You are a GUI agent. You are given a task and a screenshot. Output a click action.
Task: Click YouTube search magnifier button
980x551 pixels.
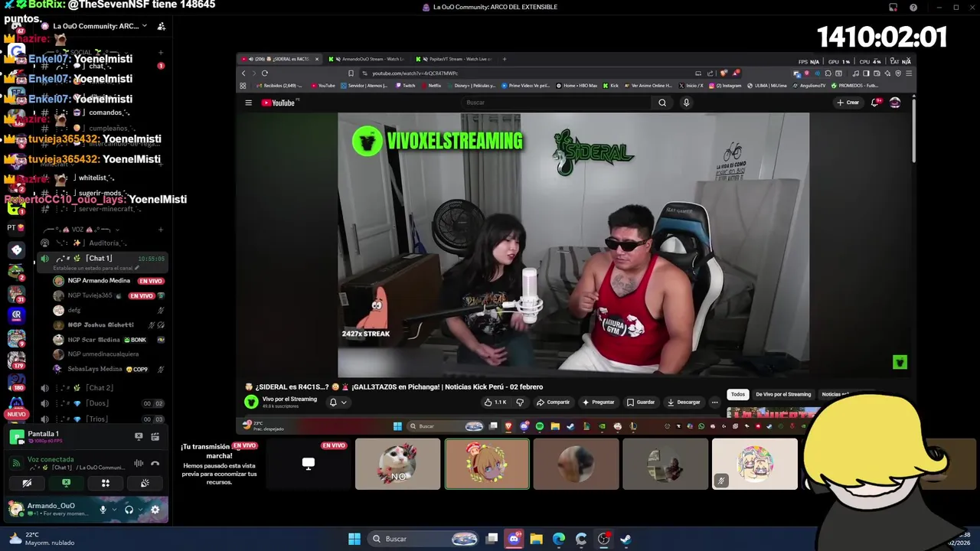click(662, 103)
